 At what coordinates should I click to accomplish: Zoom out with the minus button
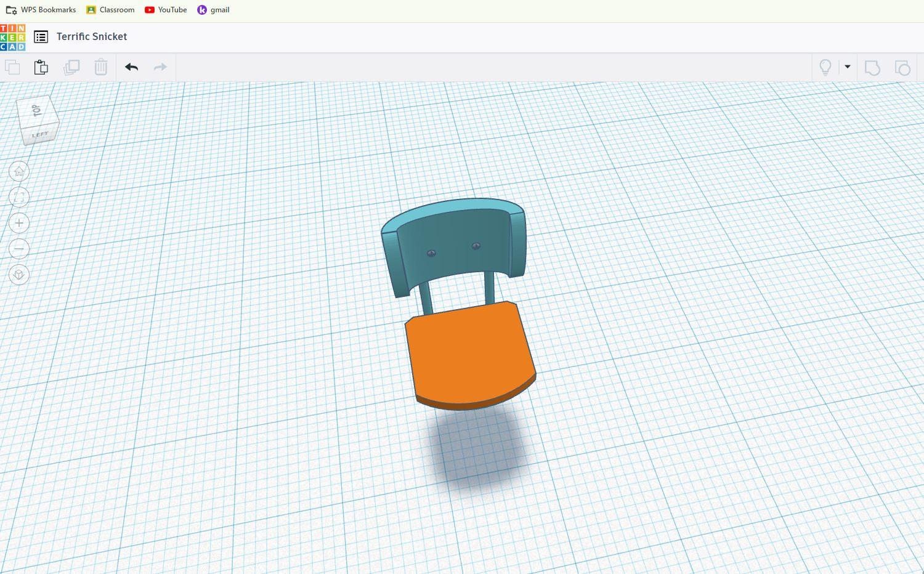(x=19, y=249)
